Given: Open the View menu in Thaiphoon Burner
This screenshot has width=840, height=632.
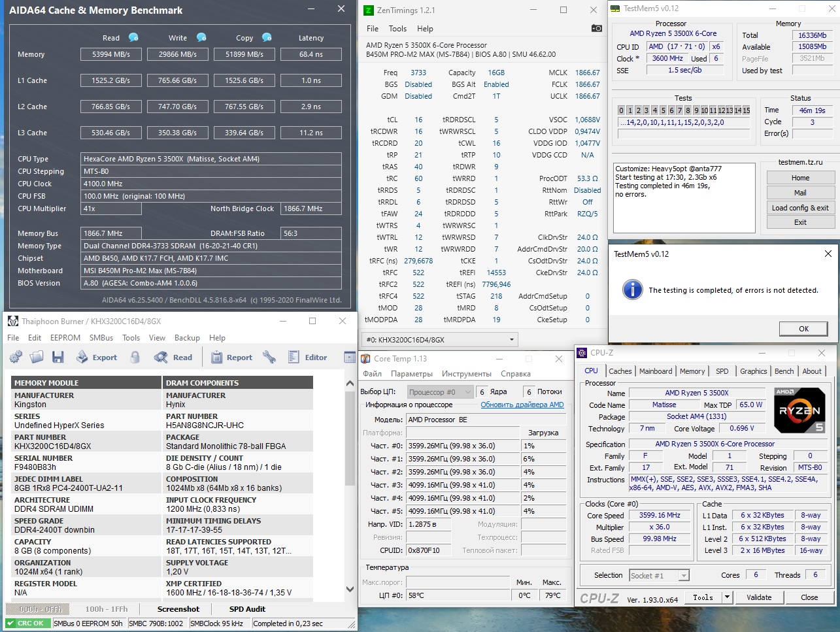Looking at the screenshot, I should [157, 338].
